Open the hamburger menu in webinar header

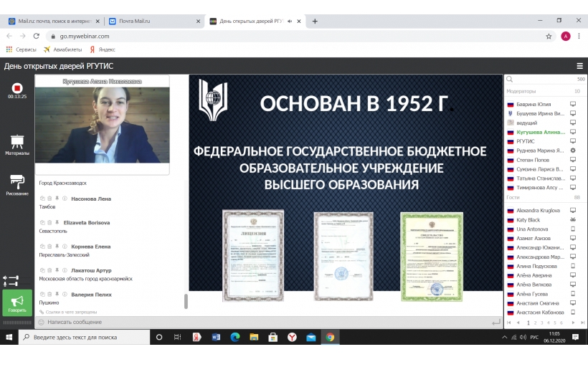[x=579, y=66]
